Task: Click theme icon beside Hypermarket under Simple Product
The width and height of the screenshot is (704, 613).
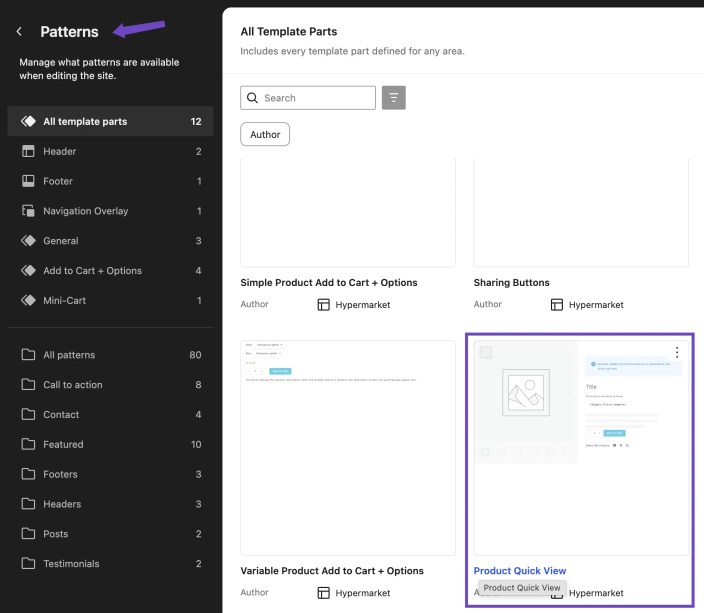Action: pos(323,305)
